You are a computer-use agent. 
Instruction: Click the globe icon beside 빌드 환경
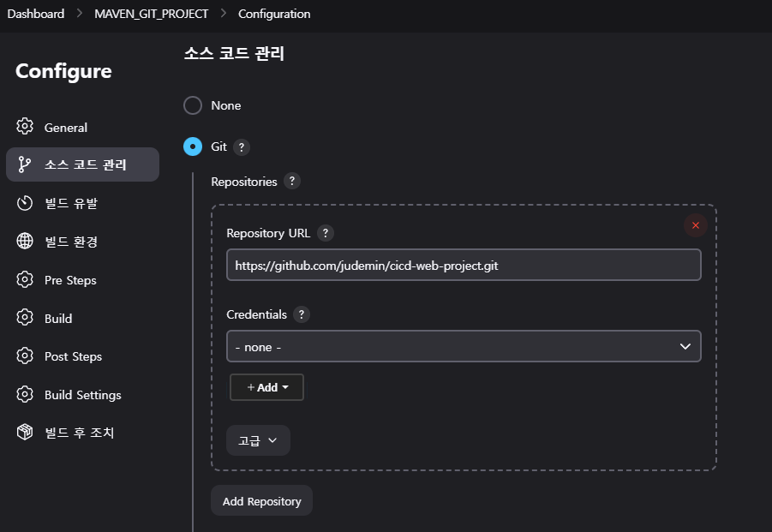25,241
